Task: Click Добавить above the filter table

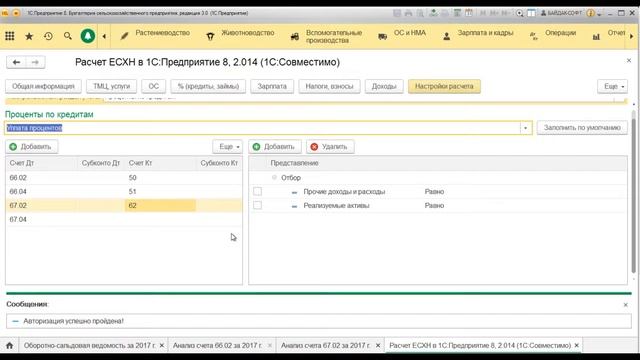Action: click(x=275, y=147)
